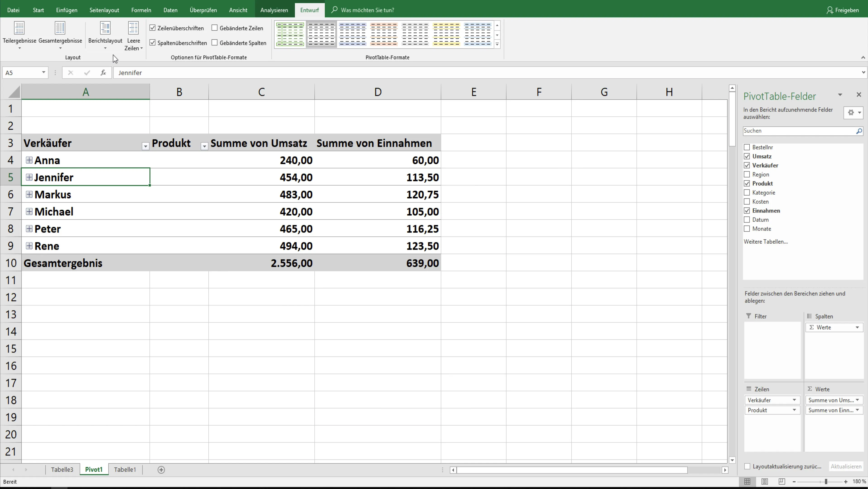The height and width of the screenshot is (489, 868).
Task: Apply the blue PivotTable style
Action: (x=352, y=34)
